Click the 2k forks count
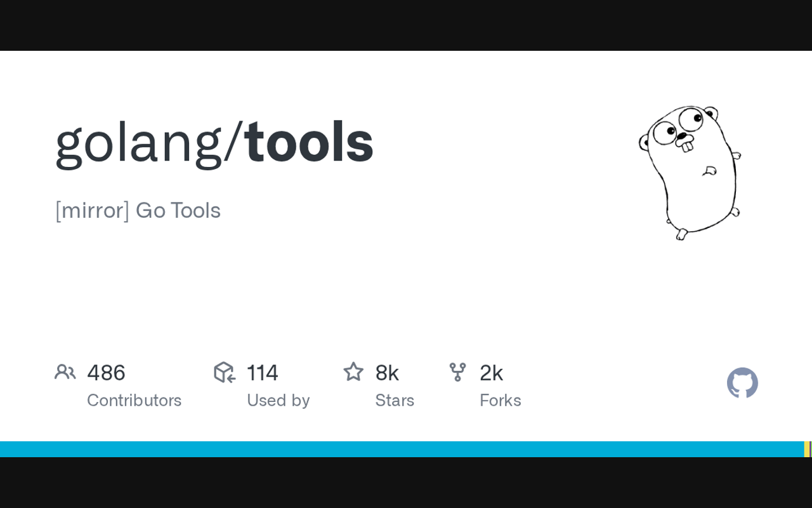The height and width of the screenshot is (508, 812). [x=491, y=373]
